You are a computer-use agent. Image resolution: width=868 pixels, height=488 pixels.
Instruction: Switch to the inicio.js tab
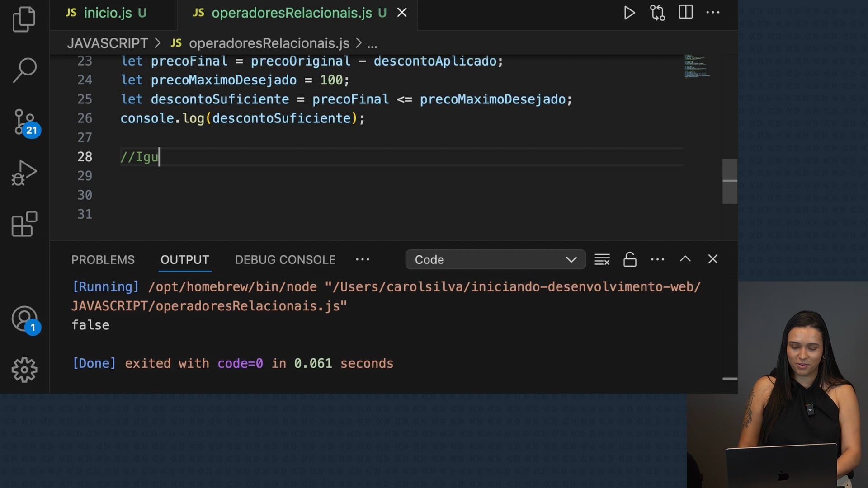coord(108,13)
